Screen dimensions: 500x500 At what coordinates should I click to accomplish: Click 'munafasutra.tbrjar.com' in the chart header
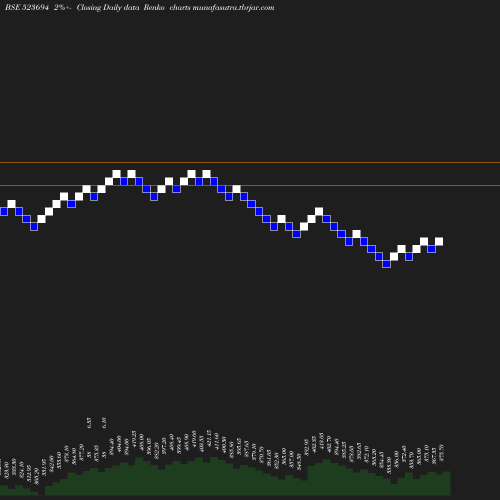click(x=233, y=7)
